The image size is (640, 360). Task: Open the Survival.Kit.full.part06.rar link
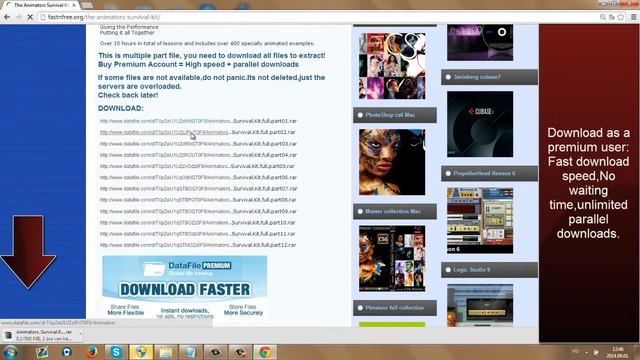[x=198, y=178]
